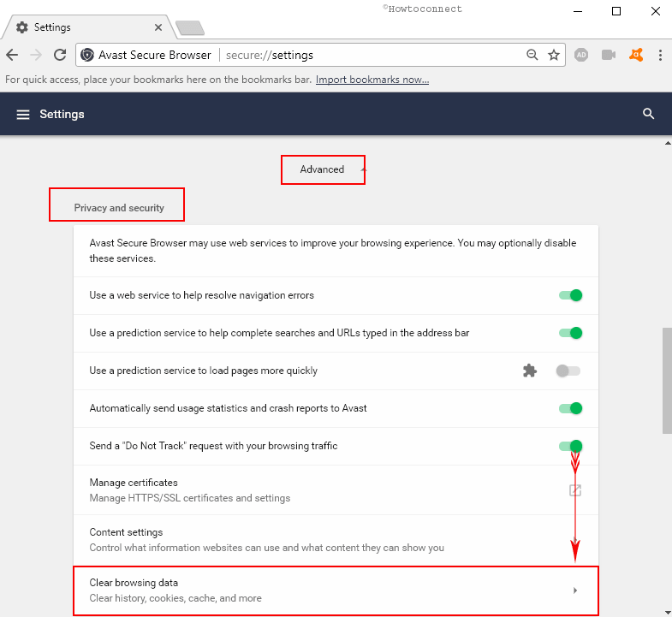Open the AD adblock extension icon
This screenshot has height=617, width=672.
(581, 55)
